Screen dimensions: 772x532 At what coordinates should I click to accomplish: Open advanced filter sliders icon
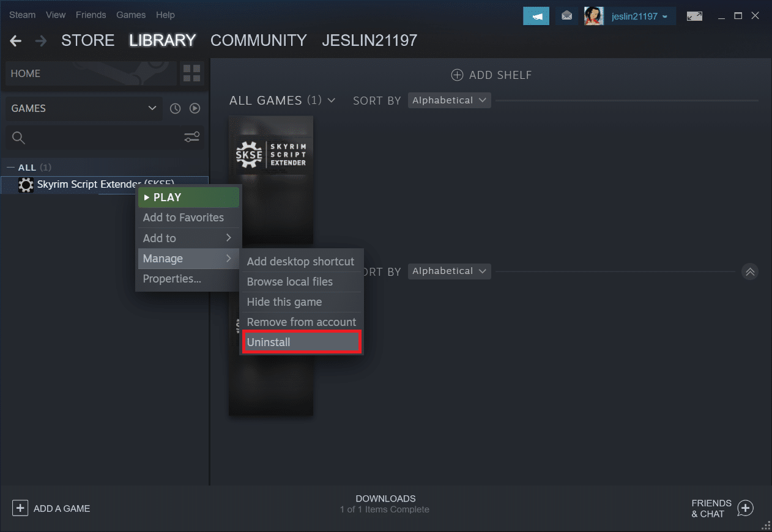[192, 138]
